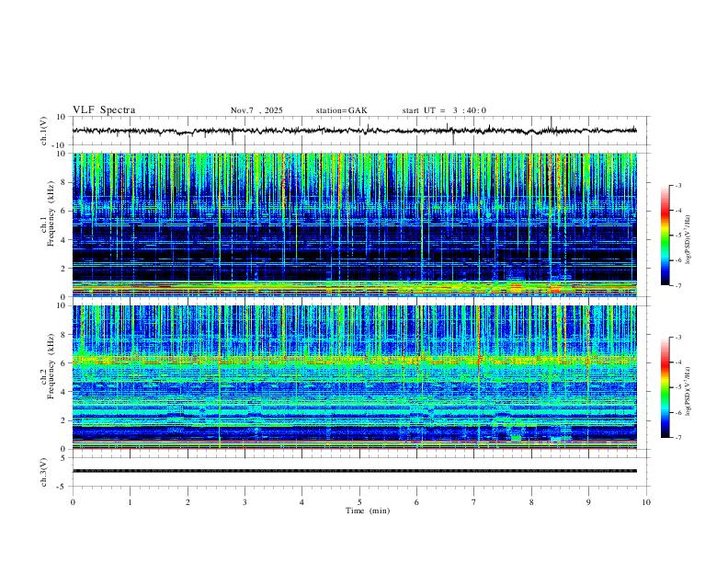Click the time axis tick label '10'
The height and width of the screenshot is (563, 728).
click(646, 502)
